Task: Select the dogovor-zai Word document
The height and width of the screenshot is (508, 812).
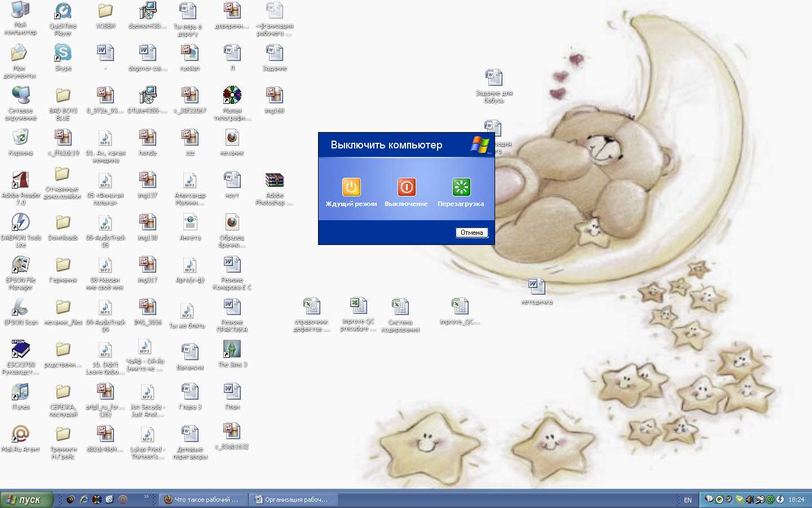Action: (x=148, y=58)
